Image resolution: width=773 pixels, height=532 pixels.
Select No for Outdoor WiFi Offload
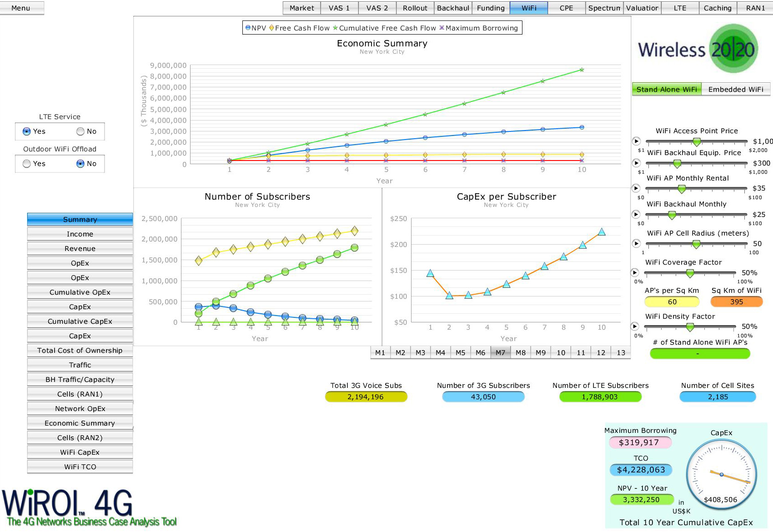pos(80,164)
